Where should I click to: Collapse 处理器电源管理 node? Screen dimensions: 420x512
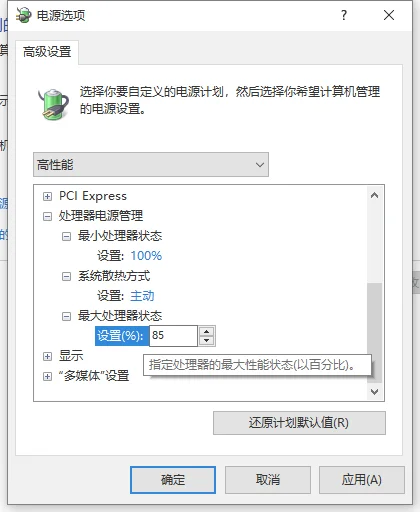(47, 217)
